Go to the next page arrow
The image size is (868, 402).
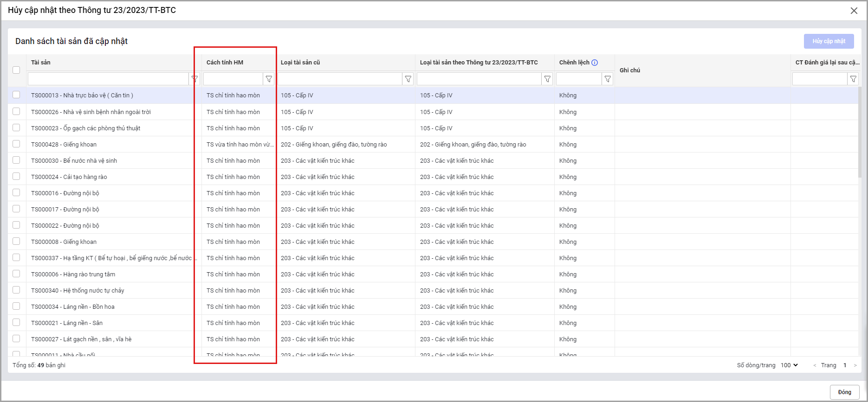click(x=855, y=365)
